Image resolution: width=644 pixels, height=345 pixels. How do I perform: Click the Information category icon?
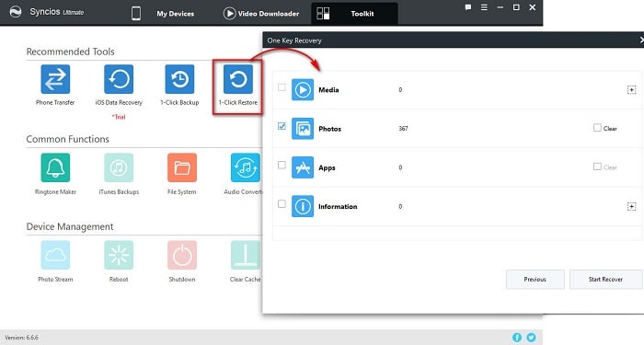point(303,206)
